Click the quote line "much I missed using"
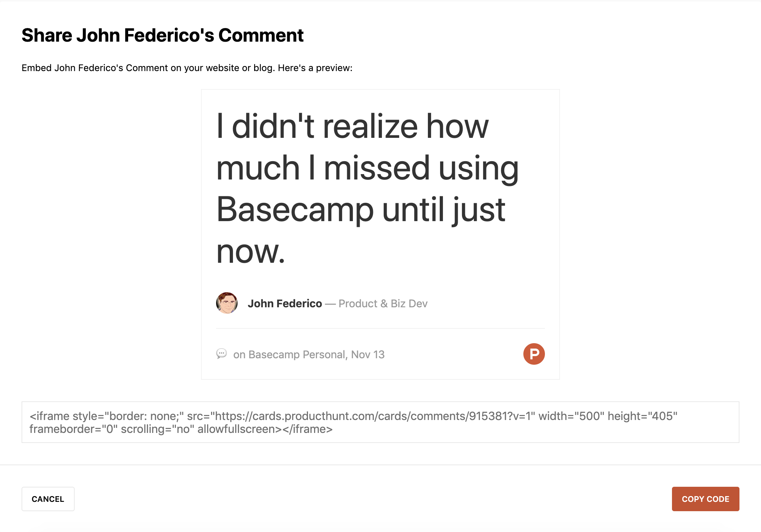Screen dimensions: 761x532 click(367, 168)
